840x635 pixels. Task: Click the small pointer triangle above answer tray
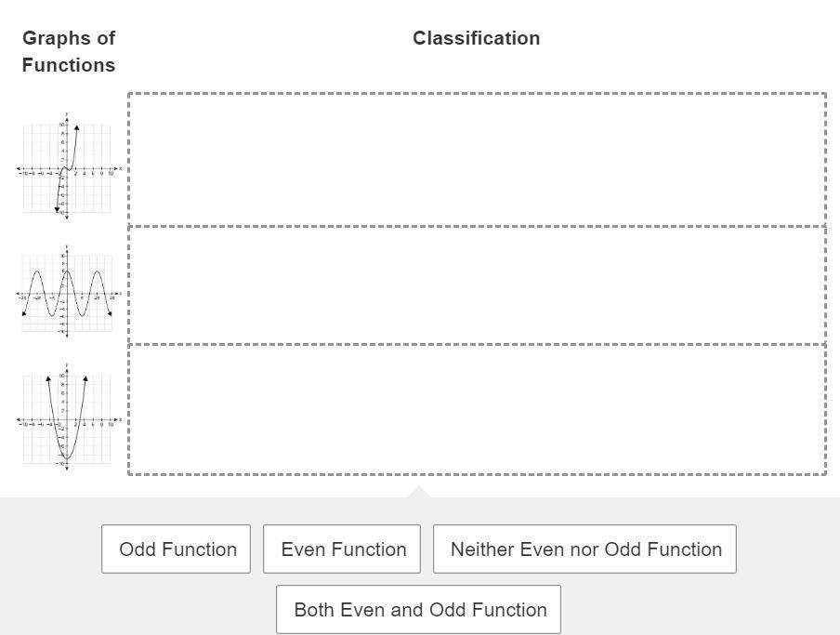[x=419, y=492]
